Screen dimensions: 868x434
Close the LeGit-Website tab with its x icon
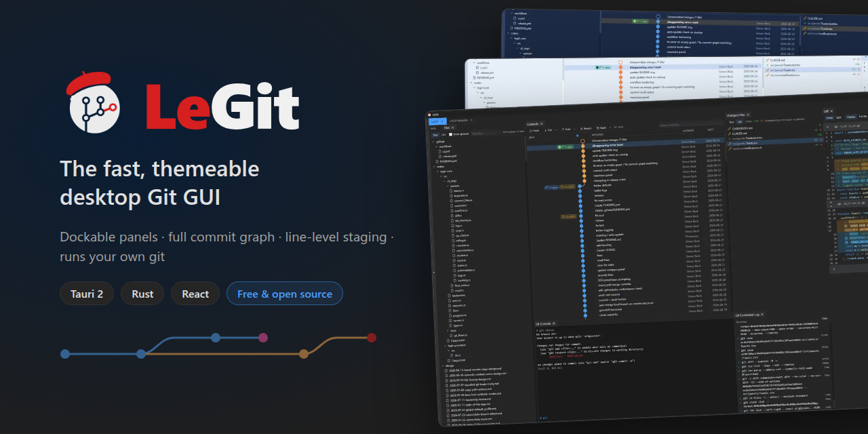[x=471, y=120]
